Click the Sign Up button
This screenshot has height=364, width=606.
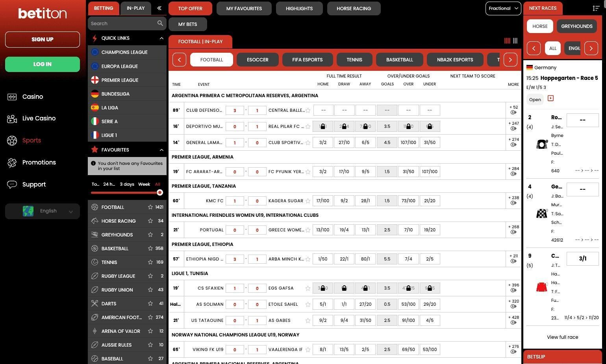pyautogui.click(x=43, y=39)
